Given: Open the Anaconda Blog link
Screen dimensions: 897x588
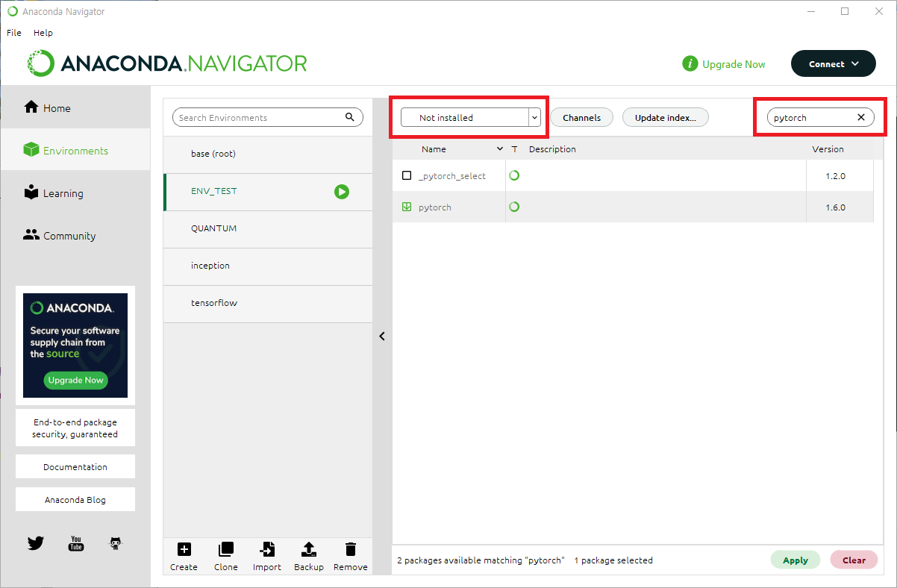Looking at the screenshot, I should tap(75, 500).
